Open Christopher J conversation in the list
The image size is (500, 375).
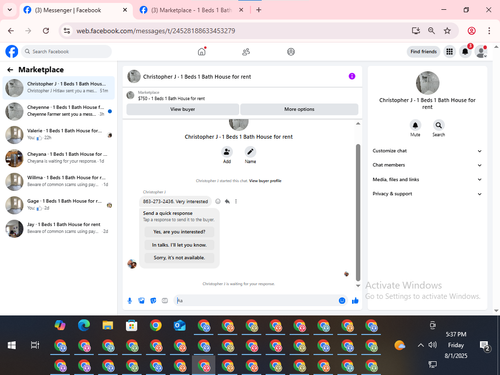(x=59, y=88)
